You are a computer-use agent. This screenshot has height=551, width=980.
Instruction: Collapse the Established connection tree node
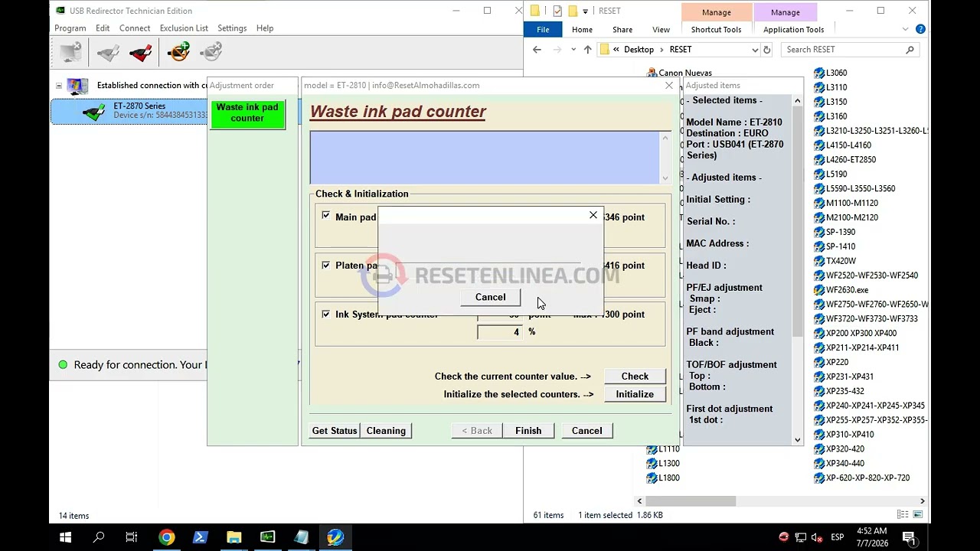[x=59, y=86]
